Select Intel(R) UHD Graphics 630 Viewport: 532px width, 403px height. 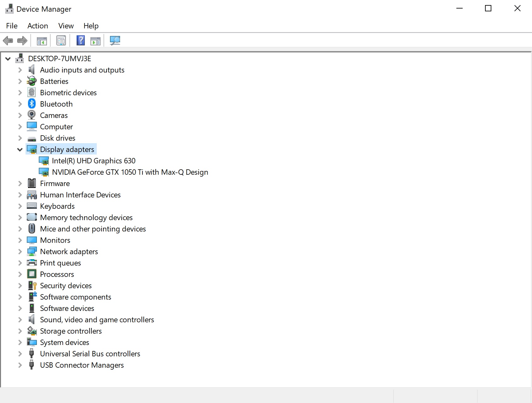coord(94,161)
